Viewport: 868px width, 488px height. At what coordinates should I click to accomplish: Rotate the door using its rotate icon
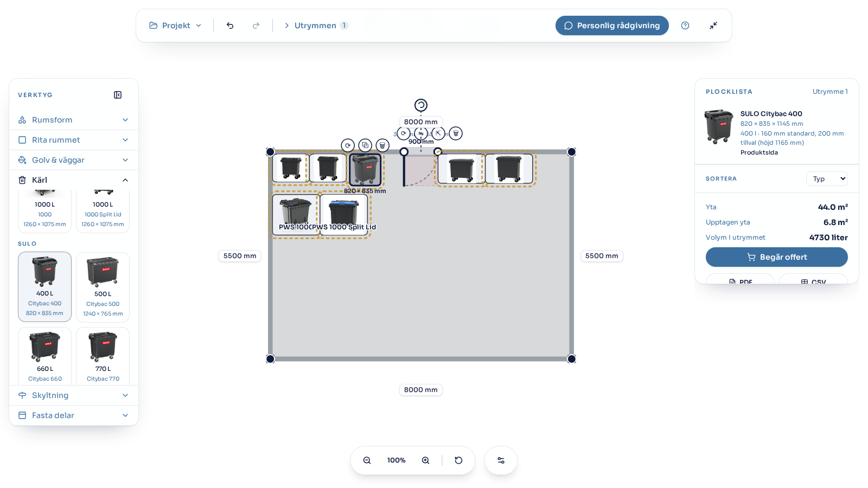404,133
